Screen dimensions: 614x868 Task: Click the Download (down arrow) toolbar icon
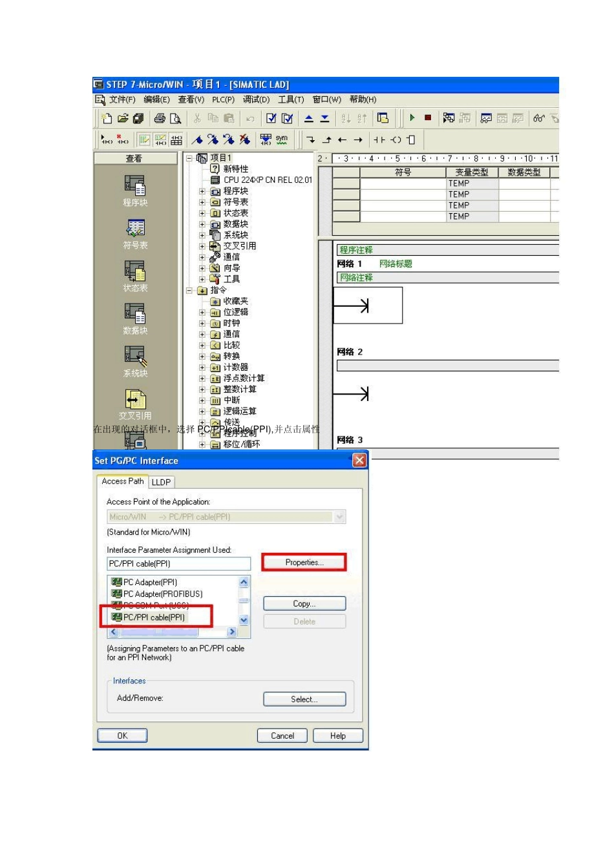coord(325,118)
